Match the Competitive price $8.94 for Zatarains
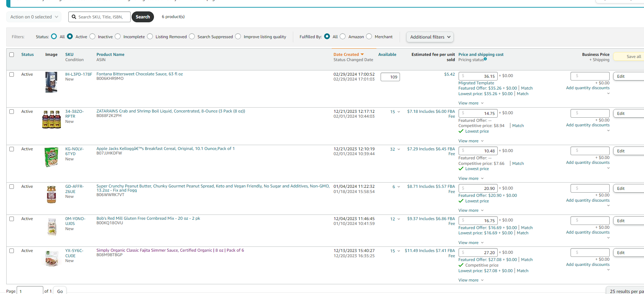The width and height of the screenshot is (644, 294). tap(518, 126)
